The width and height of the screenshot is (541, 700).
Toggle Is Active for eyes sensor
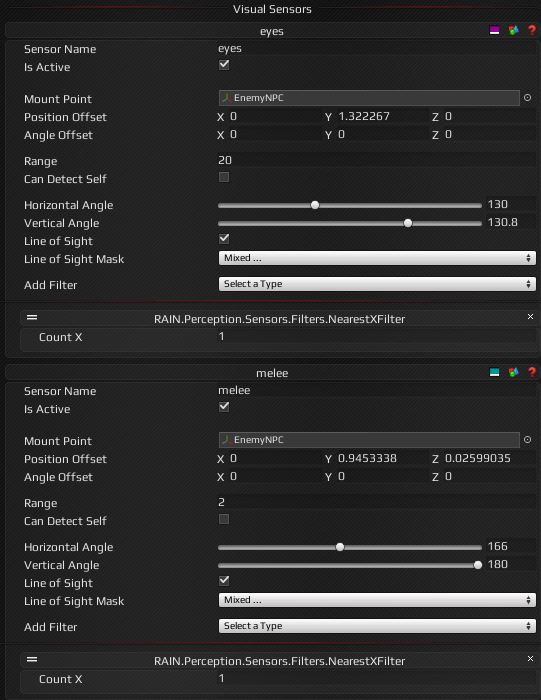pos(224,65)
